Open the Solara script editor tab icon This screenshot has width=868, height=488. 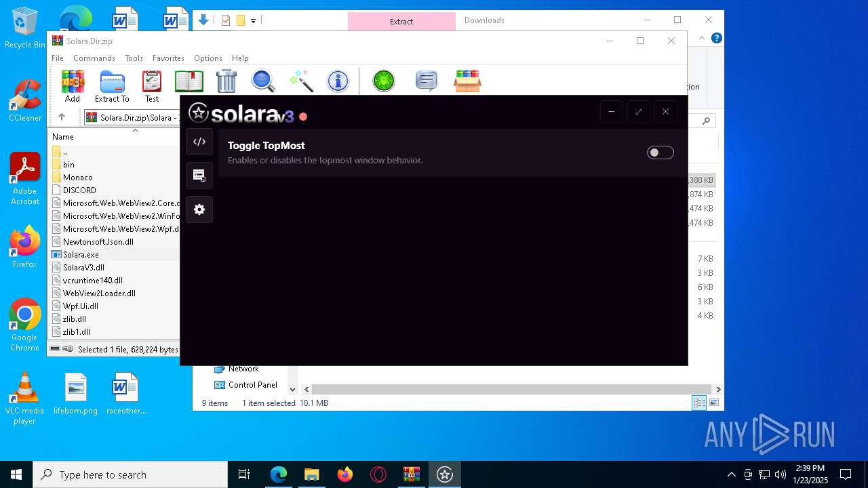[199, 142]
